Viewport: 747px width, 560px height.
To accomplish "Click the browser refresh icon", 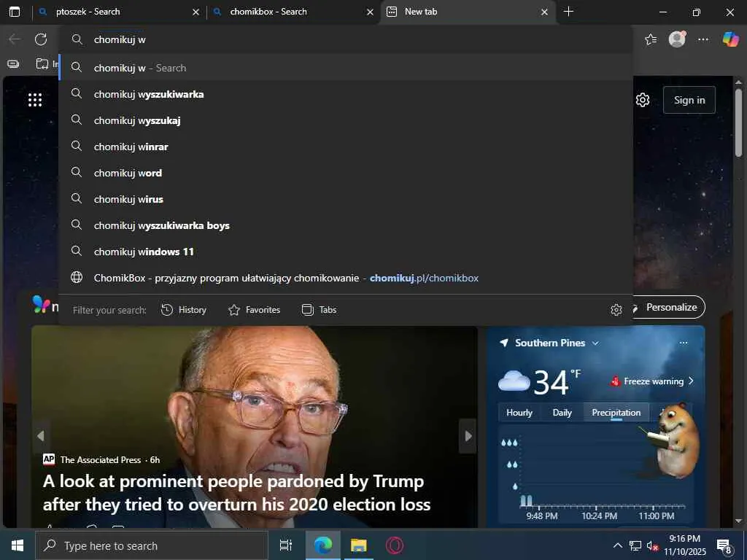I will [41, 39].
